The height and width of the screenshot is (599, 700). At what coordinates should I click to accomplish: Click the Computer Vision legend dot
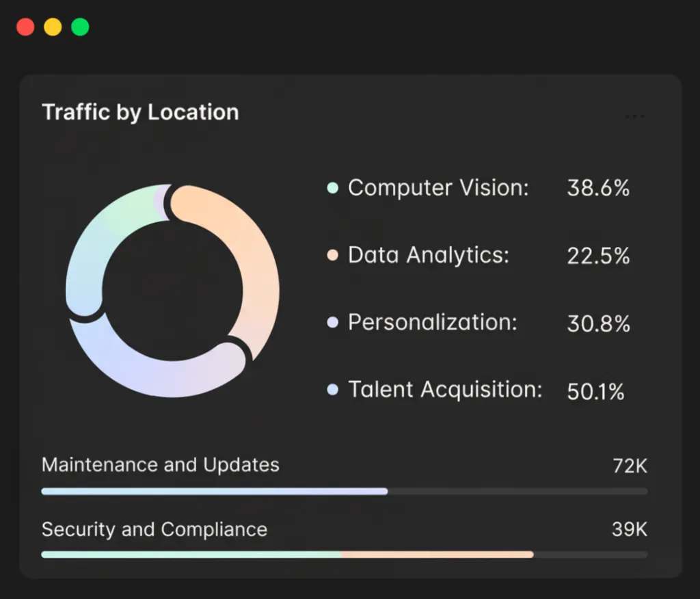333,187
